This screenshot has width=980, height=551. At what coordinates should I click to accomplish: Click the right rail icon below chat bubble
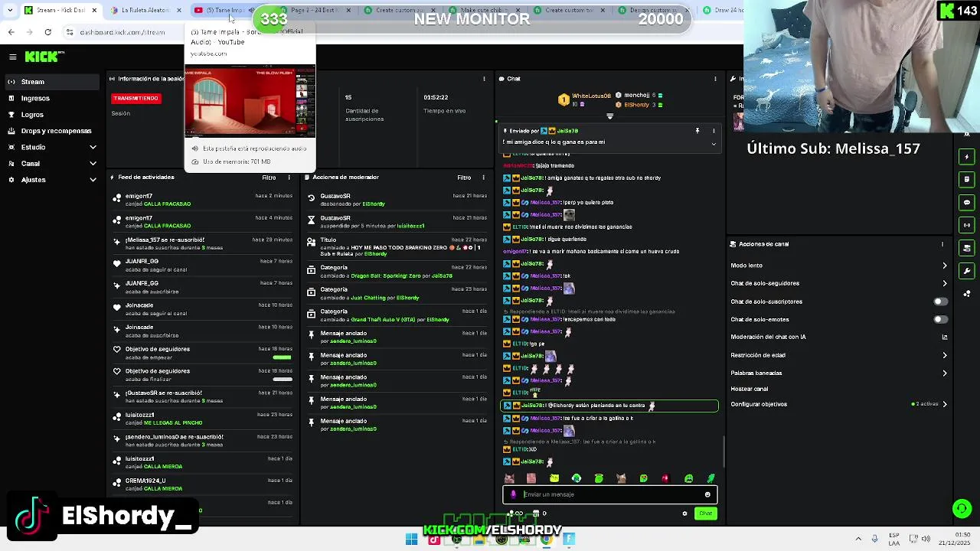tap(966, 225)
